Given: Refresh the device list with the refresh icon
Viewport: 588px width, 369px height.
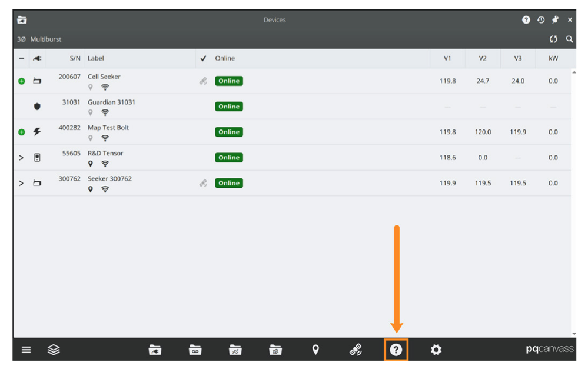Looking at the screenshot, I should tap(553, 39).
